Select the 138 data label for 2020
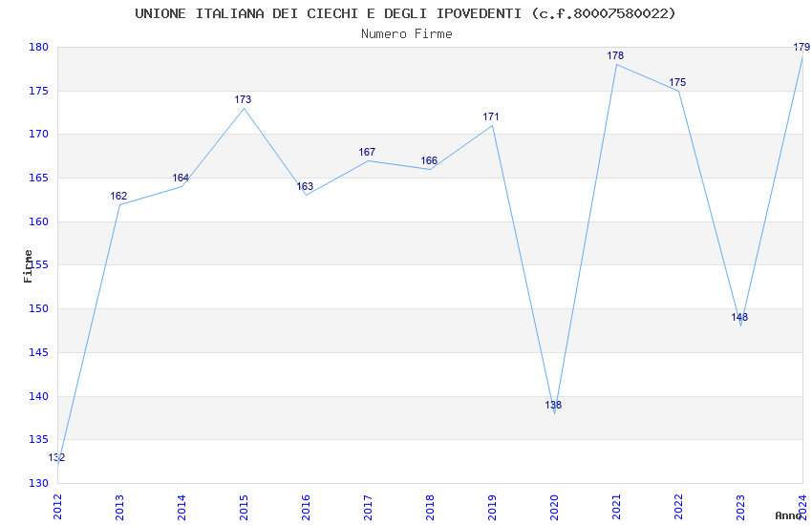The image size is (812, 525). tap(553, 405)
